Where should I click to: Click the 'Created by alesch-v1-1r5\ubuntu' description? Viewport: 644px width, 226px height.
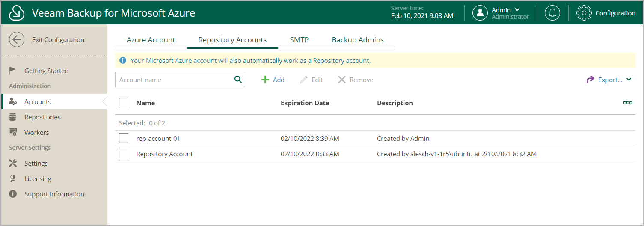pos(457,154)
